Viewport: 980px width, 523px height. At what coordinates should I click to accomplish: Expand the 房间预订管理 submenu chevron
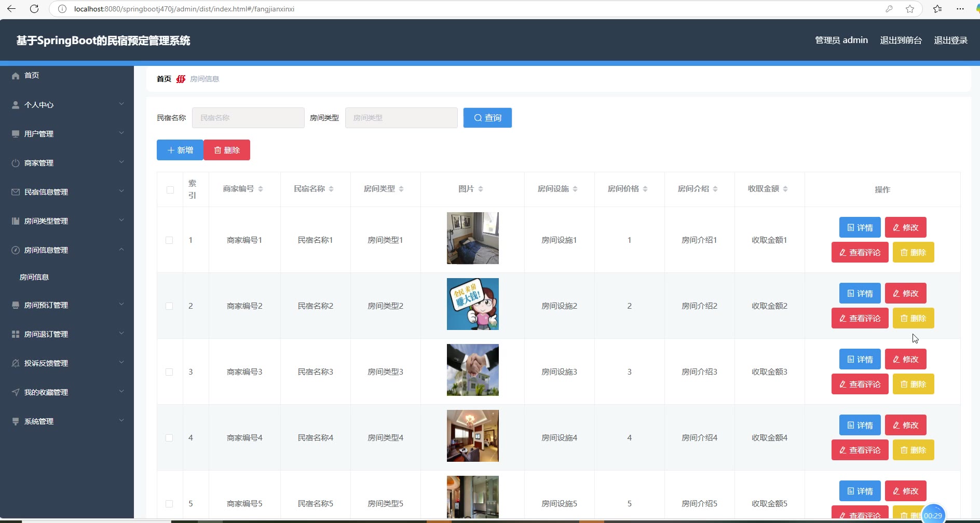point(121,304)
